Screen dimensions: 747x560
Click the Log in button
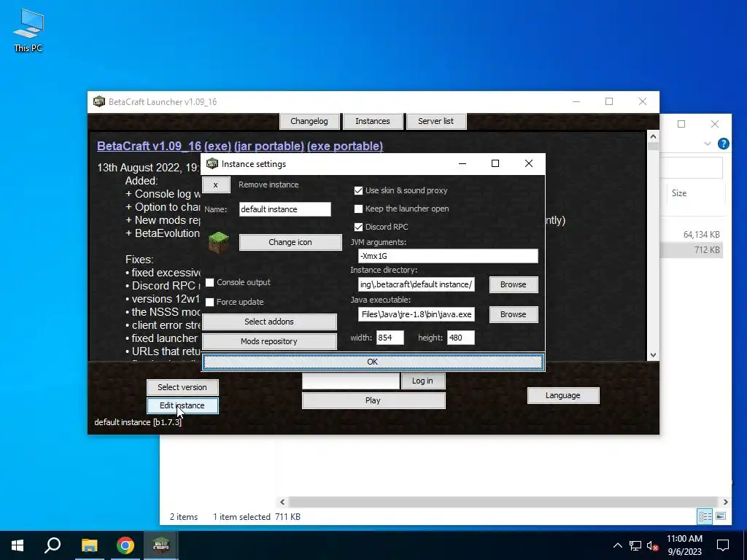pos(422,381)
